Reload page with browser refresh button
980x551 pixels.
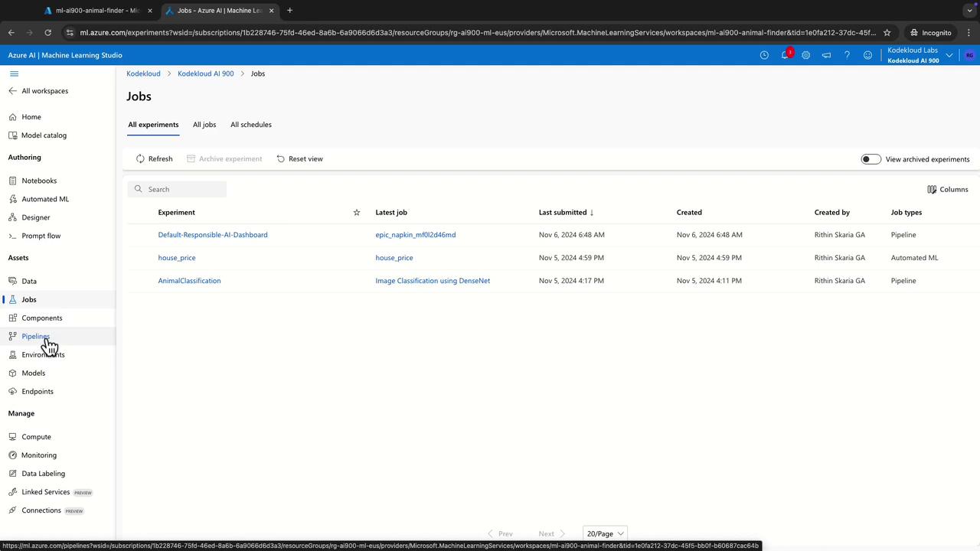[47, 33]
